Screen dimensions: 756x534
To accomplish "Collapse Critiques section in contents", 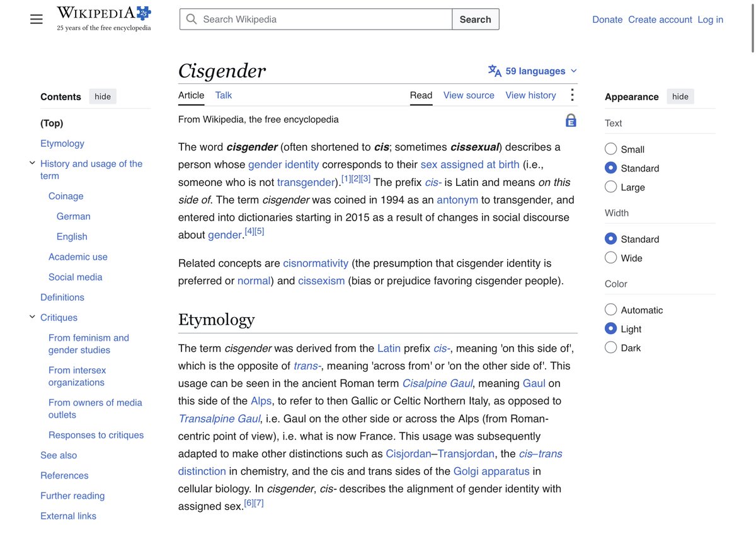I will coord(32,317).
